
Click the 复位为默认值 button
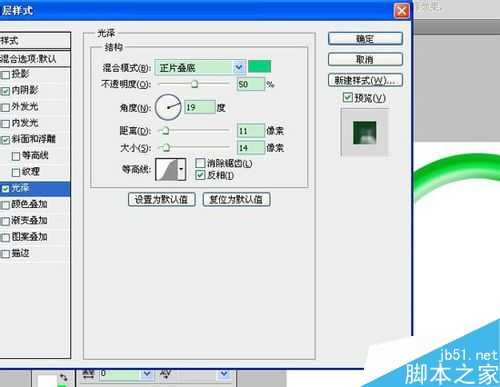(x=236, y=200)
